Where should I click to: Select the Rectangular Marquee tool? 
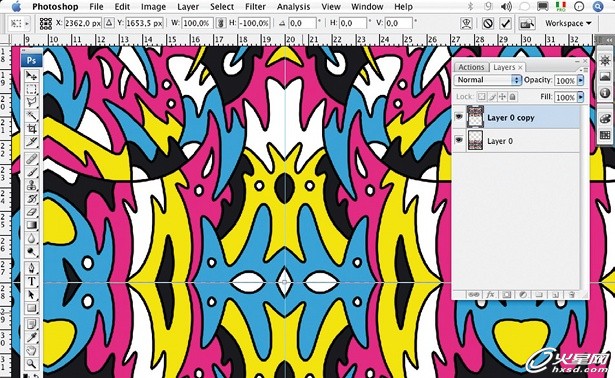pos(31,89)
